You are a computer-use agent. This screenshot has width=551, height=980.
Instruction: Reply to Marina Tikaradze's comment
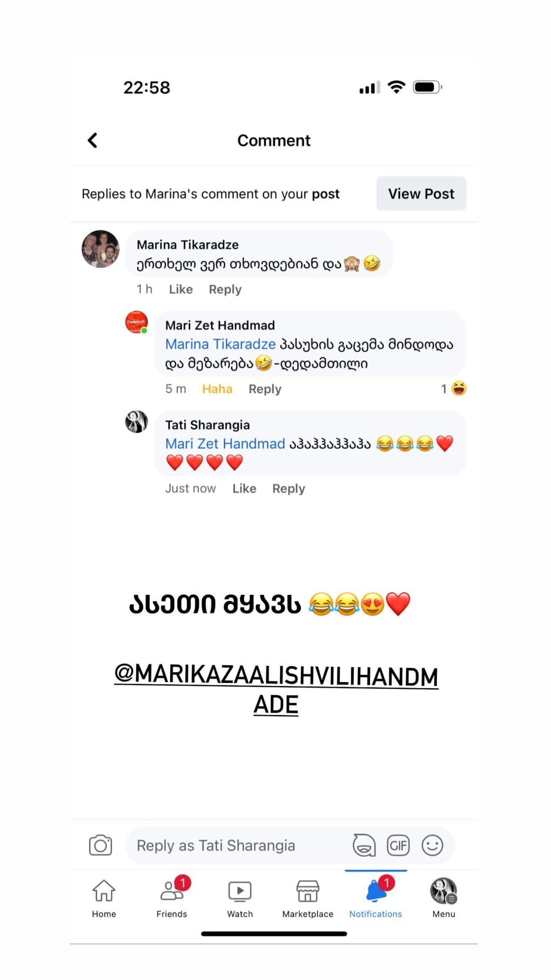(x=225, y=290)
